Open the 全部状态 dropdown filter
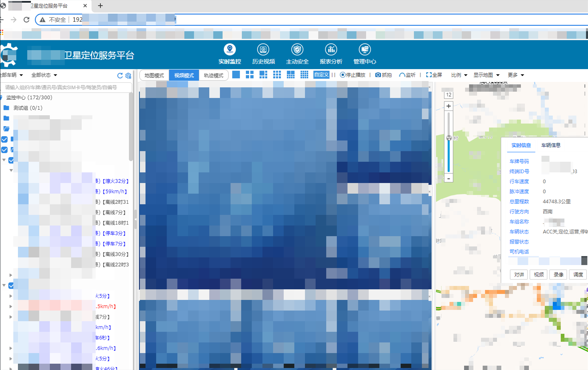Screen dimensions: 588x370 [x=44, y=75]
